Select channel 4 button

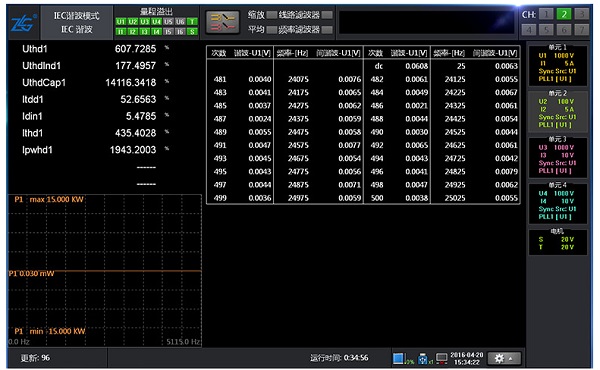pos(529,29)
